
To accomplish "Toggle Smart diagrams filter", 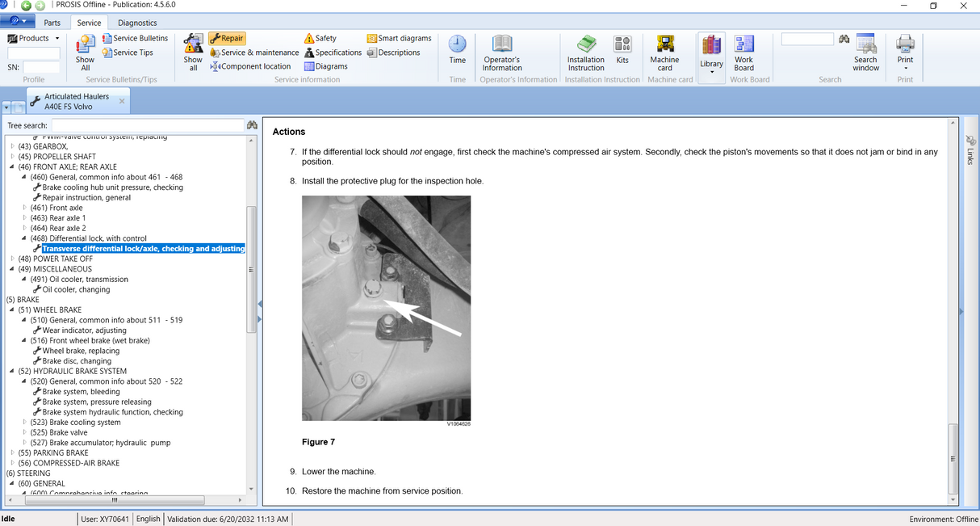I will click(x=399, y=38).
